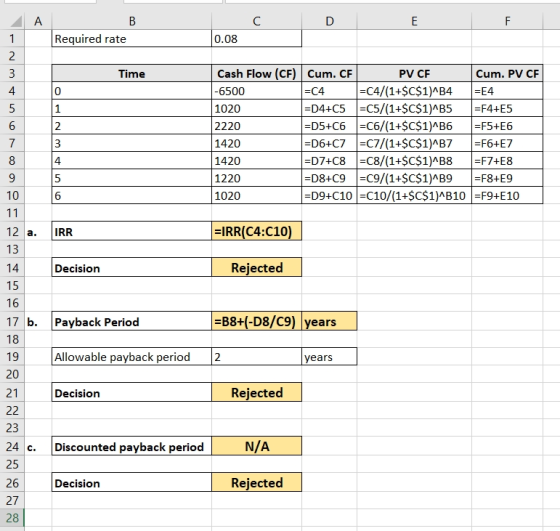Click the 'Cum. PV CF' header cell
Viewport: 560px width, 531px height.
(x=507, y=74)
